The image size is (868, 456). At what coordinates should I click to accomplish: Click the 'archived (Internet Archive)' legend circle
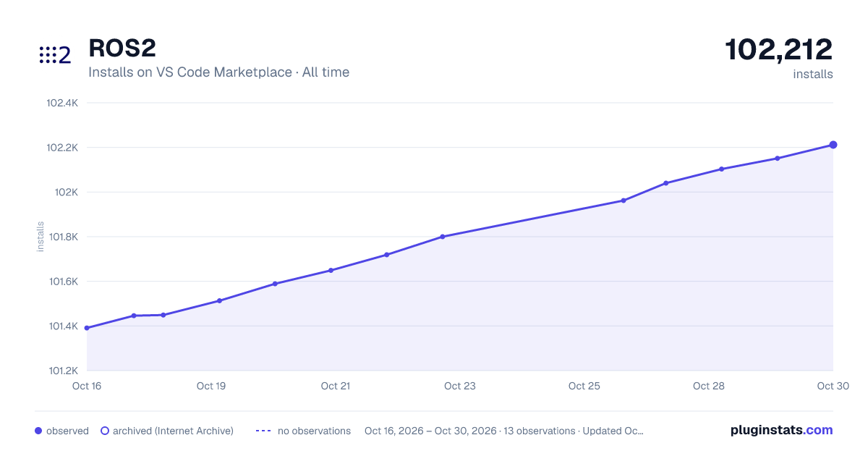tap(104, 431)
